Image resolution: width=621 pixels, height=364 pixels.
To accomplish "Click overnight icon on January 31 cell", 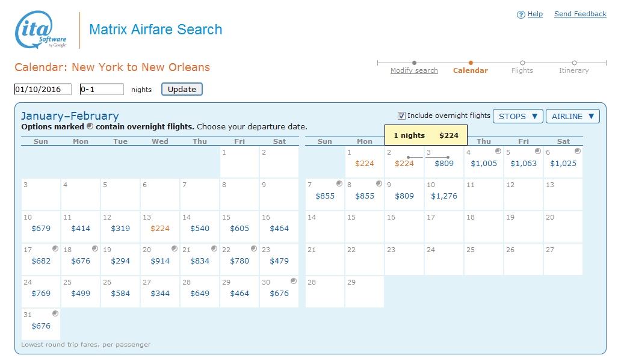I will pyautogui.click(x=55, y=313).
